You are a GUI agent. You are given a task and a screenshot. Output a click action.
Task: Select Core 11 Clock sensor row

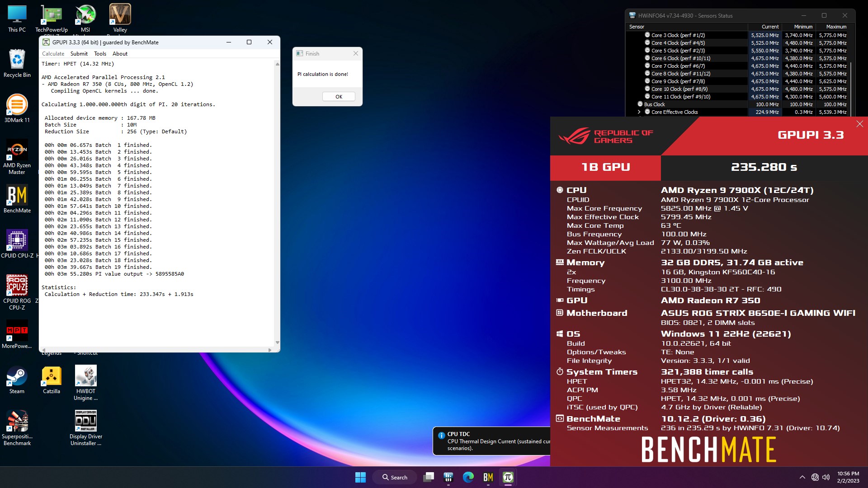point(736,97)
